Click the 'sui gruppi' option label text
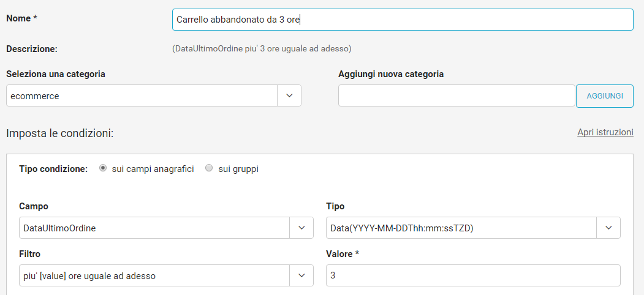This screenshot has width=644, height=295. pyautogui.click(x=238, y=169)
